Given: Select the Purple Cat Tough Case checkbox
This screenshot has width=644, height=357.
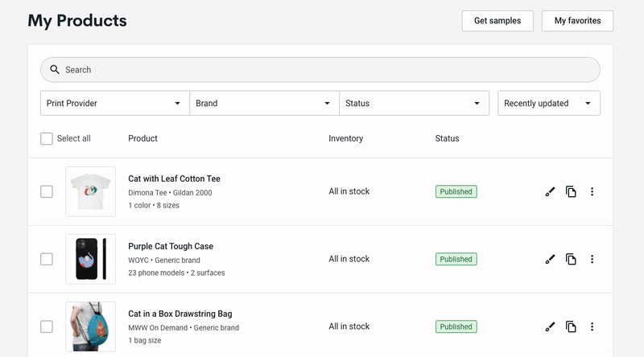Looking at the screenshot, I should (47, 260).
